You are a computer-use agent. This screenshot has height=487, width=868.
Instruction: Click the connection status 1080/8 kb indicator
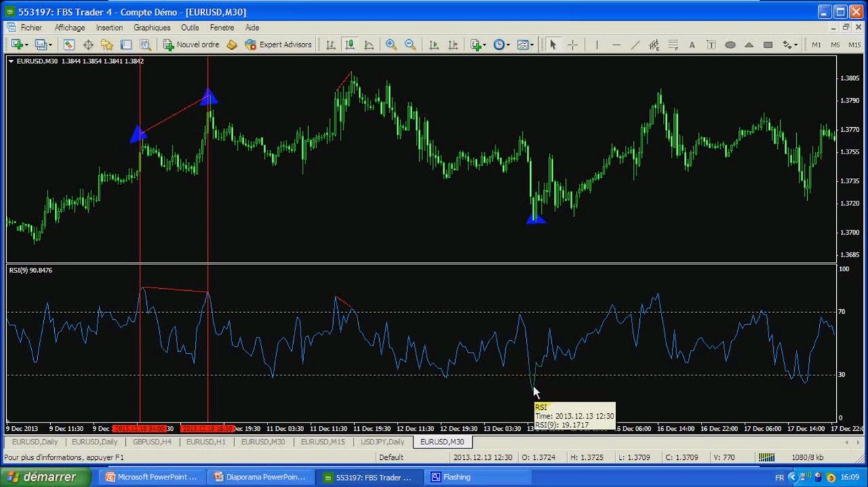point(792,457)
